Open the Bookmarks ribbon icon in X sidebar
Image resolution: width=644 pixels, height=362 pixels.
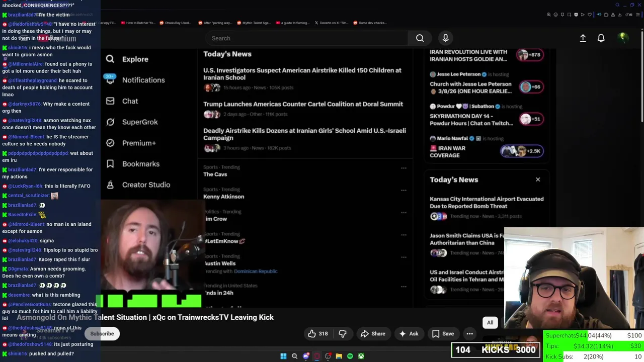[110, 164]
